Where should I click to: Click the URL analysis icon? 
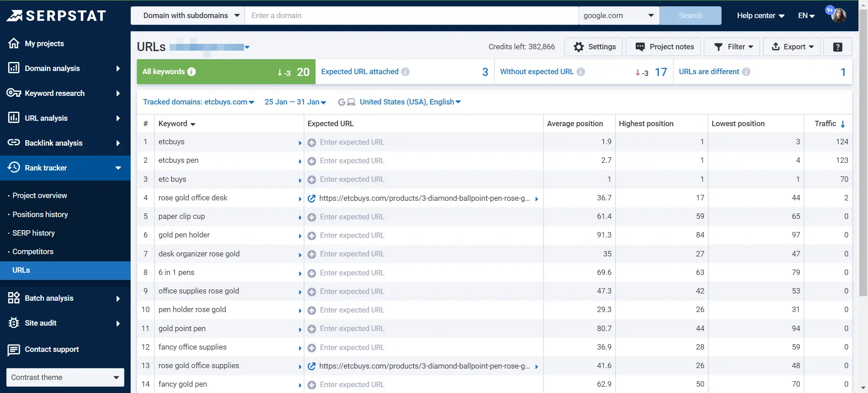(14, 118)
